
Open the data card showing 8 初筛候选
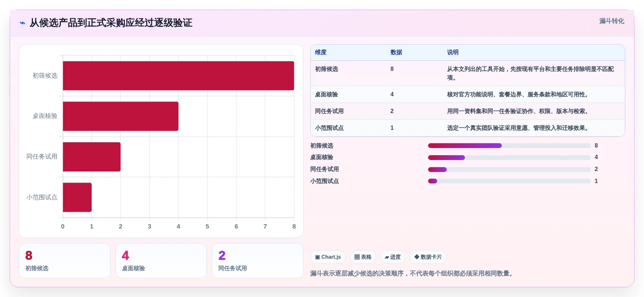click(x=65, y=261)
